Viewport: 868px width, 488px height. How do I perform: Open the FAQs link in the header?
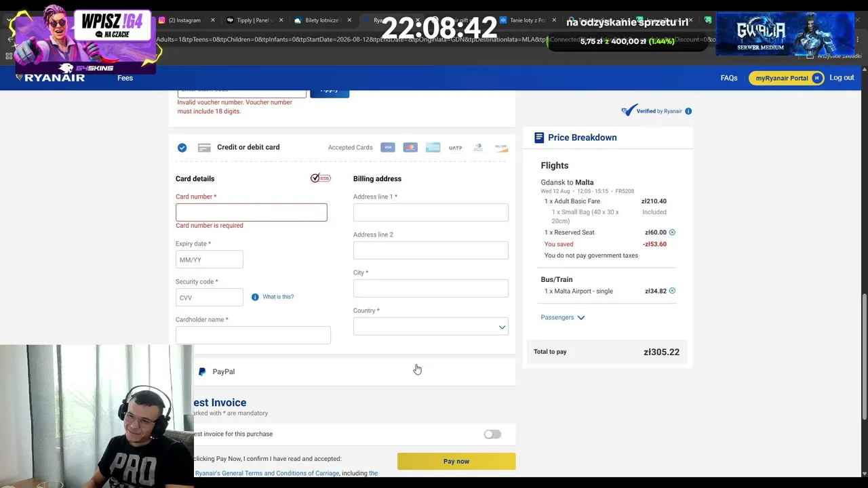point(729,78)
